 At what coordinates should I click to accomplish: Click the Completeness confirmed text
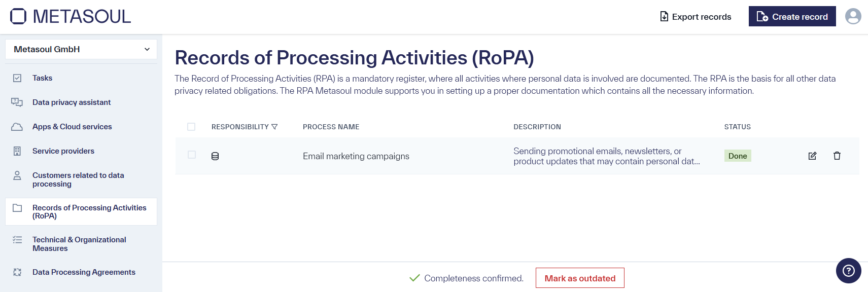[x=474, y=278]
